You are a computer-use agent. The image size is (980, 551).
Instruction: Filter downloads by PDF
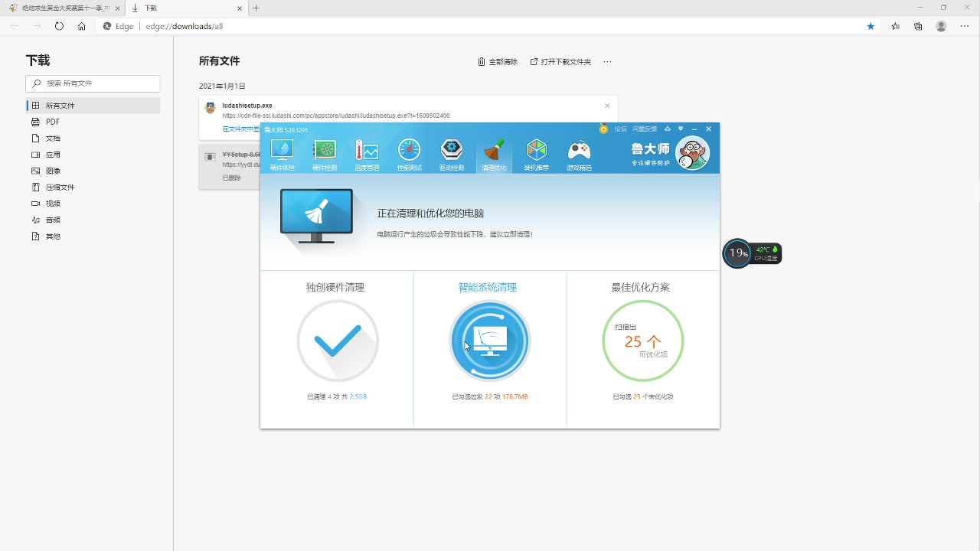pos(93,122)
